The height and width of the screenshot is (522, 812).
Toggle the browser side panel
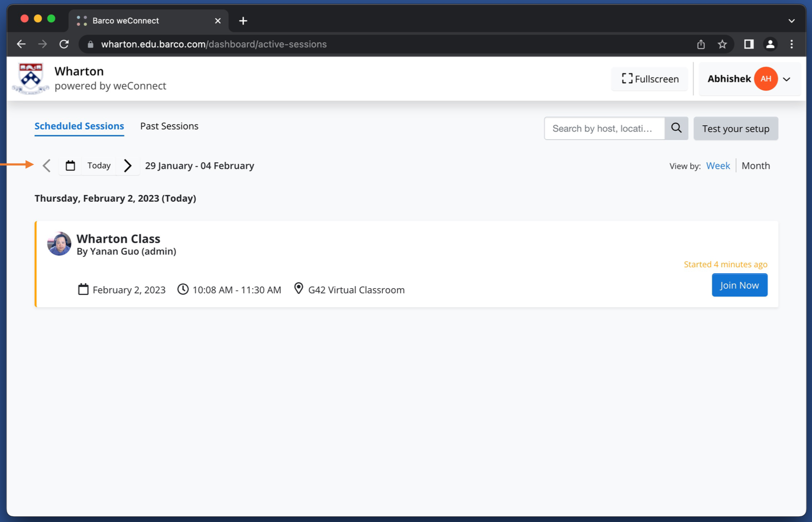tap(748, 44)
